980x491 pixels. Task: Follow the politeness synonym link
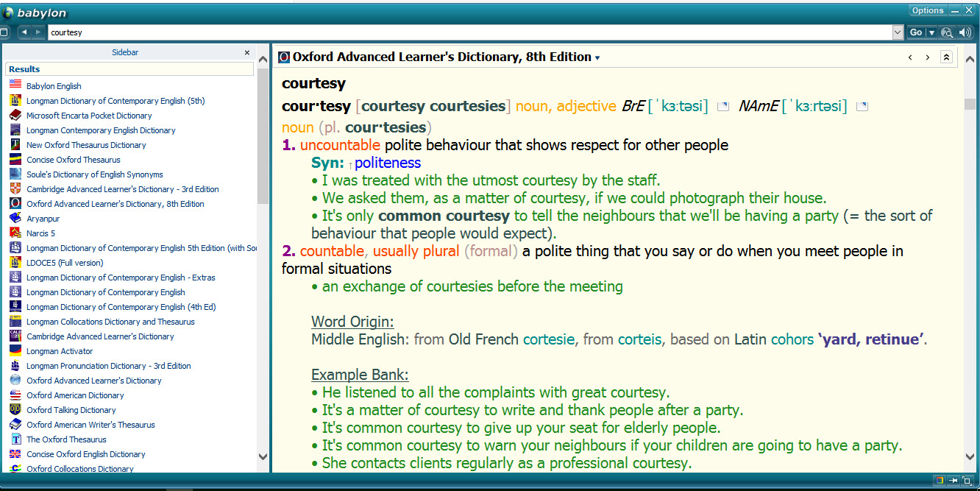tap(387, 163)
